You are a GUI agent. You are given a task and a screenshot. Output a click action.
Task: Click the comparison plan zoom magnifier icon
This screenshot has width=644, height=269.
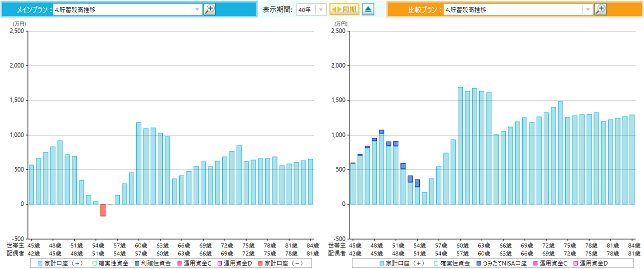click(x=601, y=9)
